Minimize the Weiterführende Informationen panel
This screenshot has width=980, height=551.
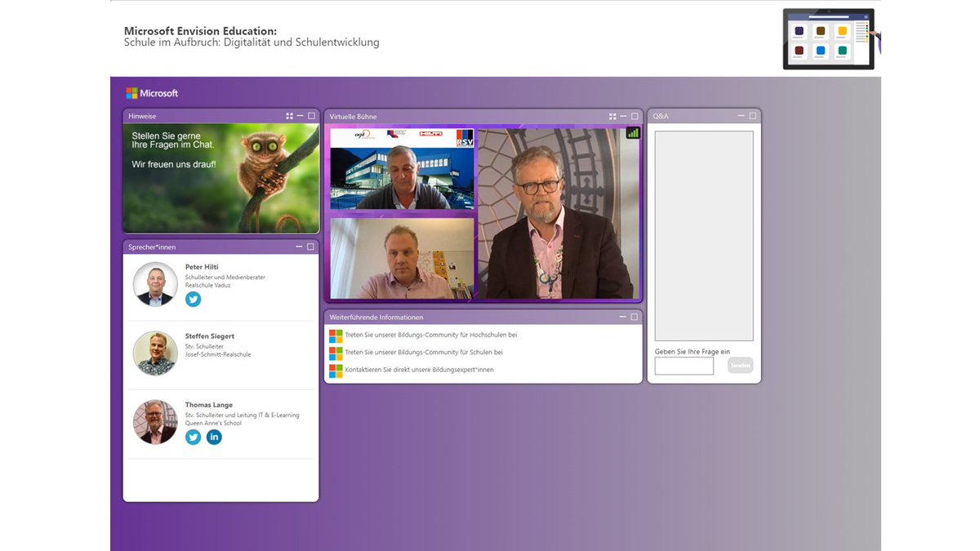tap(624, 317)
